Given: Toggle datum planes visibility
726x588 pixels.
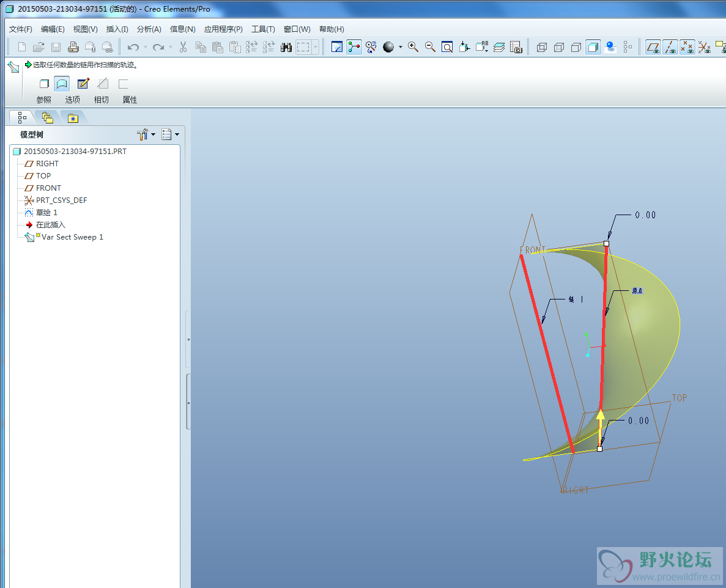Looking at the screenshot, I should pos(653,46).
